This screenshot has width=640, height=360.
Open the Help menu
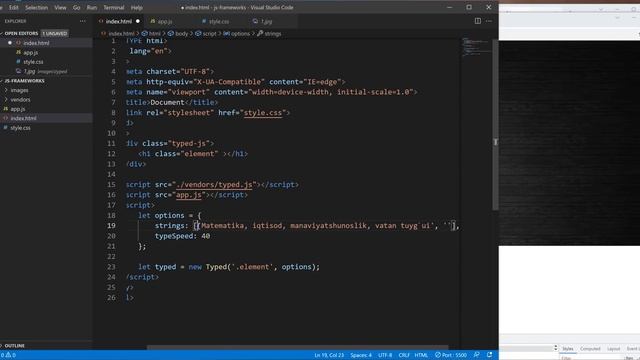[x=137, y=7]
